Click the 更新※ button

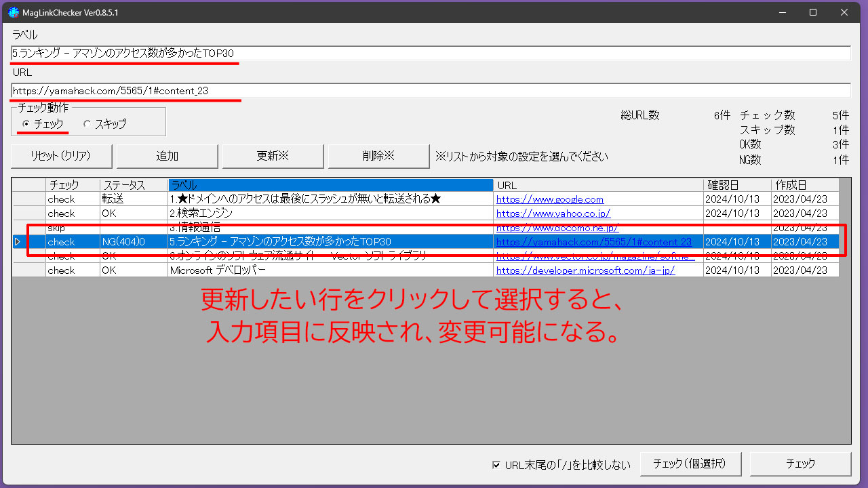point(273,156)
